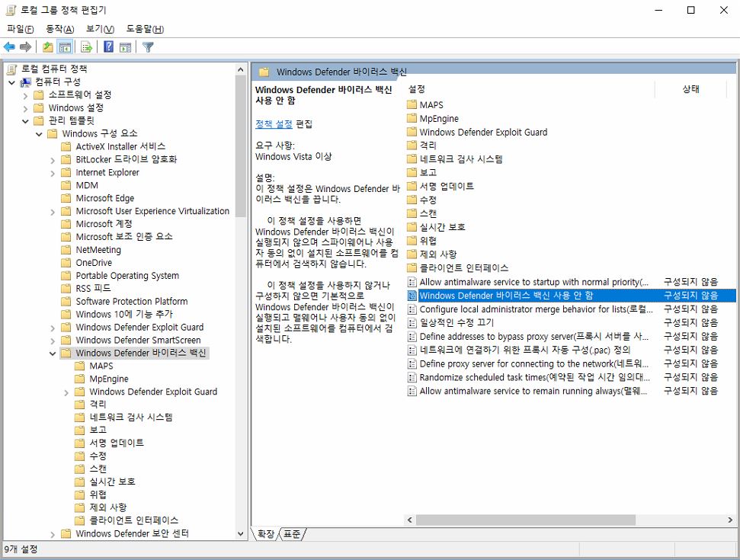Select Portable Operating System in tree
Viewport: 740px width, 560px height.
(127, 276)
